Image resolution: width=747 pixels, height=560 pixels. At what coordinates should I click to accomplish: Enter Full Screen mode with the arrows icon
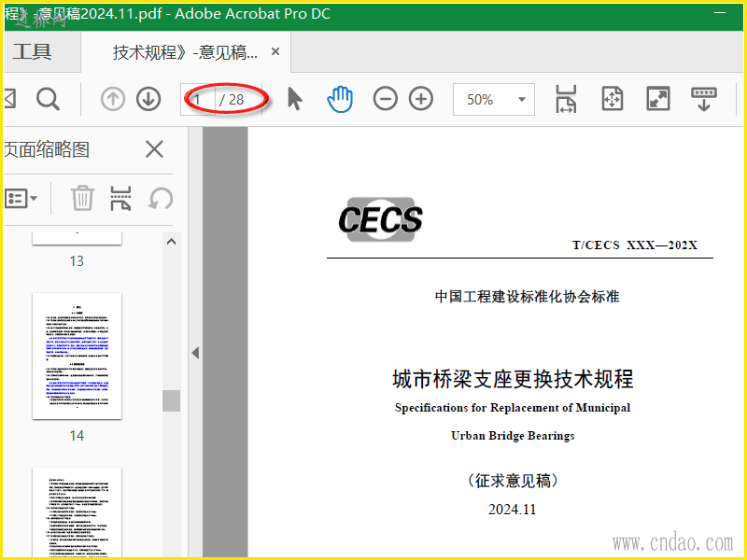tap(658, 99)
